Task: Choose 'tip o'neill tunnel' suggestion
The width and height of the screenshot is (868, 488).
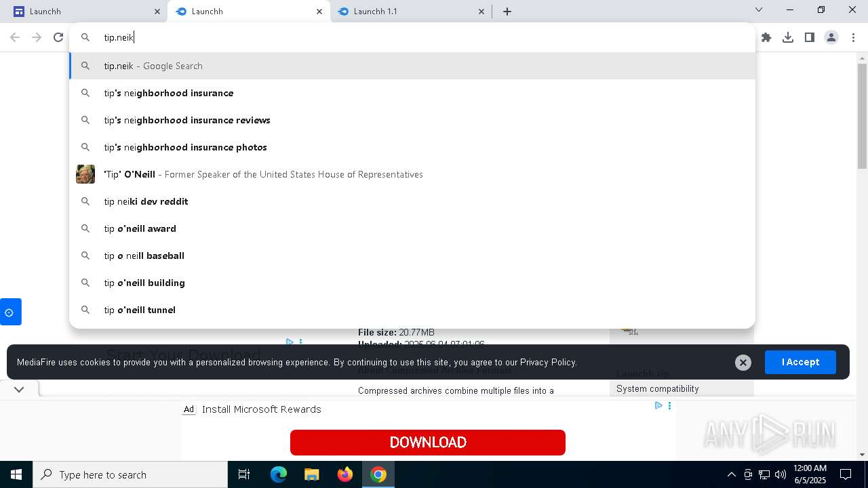Action: pos(412,310)
